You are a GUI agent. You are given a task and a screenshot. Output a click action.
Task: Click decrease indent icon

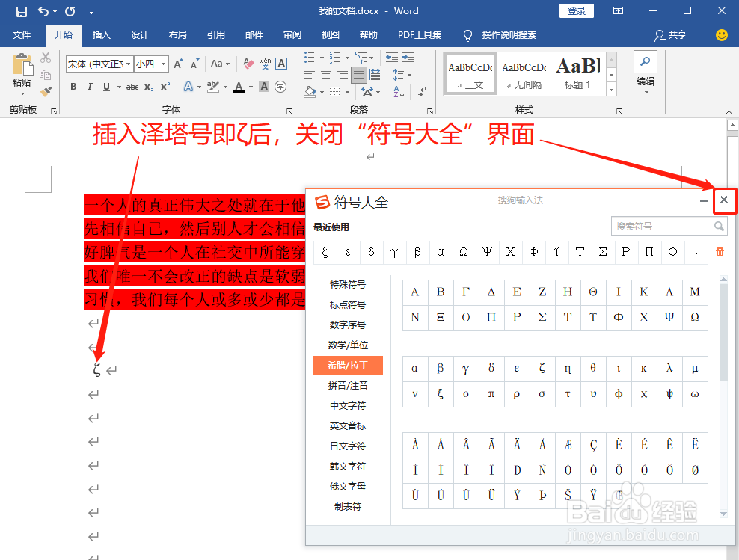pos(392,58)
